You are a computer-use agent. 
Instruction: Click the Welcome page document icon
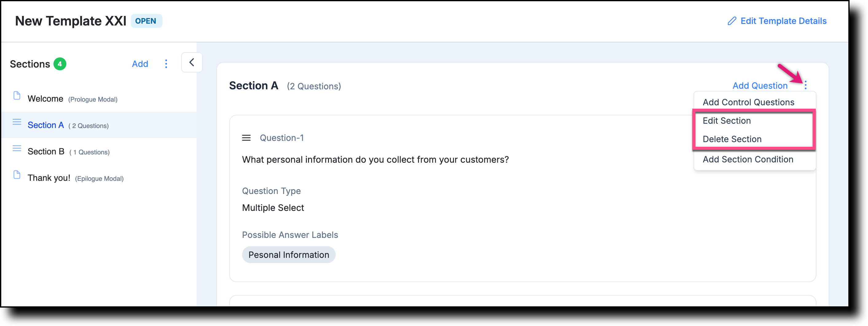[x=17, y=96]
